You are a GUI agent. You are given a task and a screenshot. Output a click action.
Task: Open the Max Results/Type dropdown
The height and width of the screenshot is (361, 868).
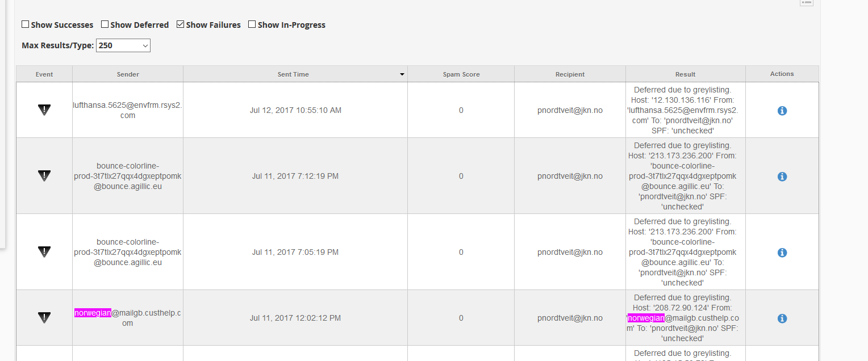point(123,45)
